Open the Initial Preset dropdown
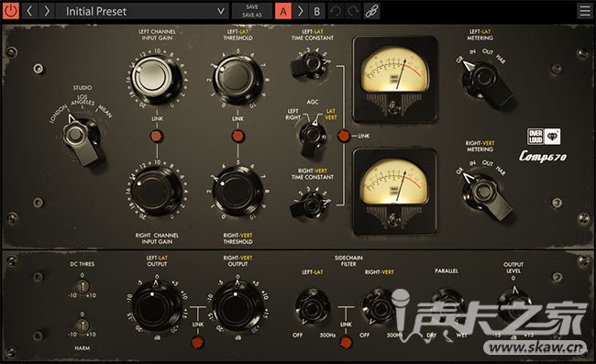The width and height of the screenshot is (596, 364). 142,11
